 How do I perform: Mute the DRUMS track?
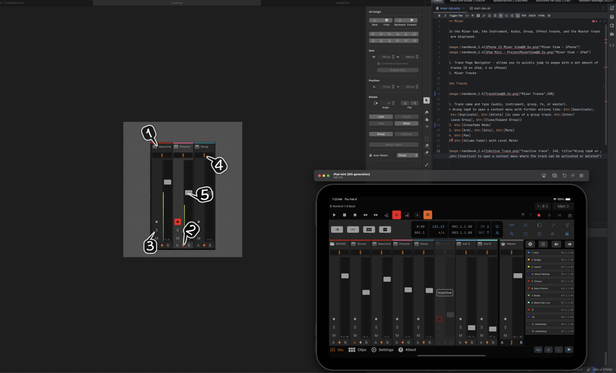(334, 336)
